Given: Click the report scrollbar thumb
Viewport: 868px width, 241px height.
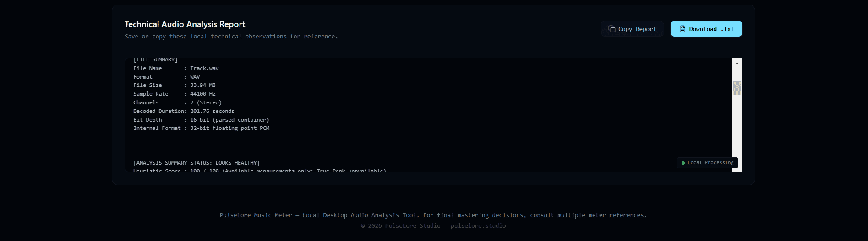Looking at the screenshot, I should (x=737, y=88).
